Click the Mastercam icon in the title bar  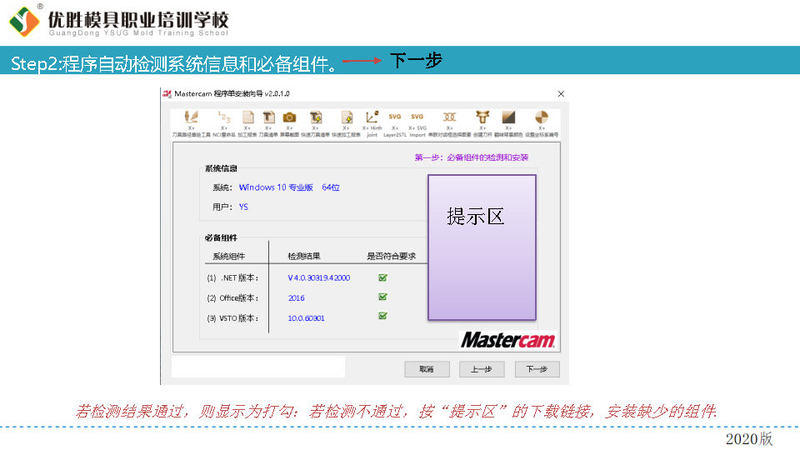pyautogui.click(x=167, y=94)
